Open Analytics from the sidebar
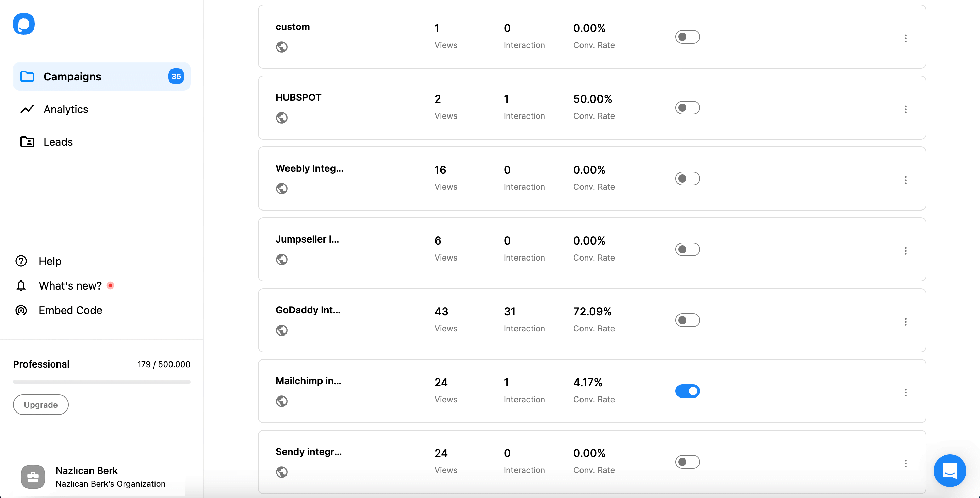 65,109
